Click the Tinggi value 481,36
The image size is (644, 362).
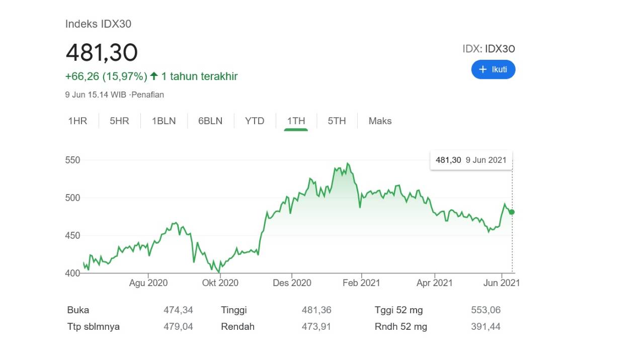point(316,310)
